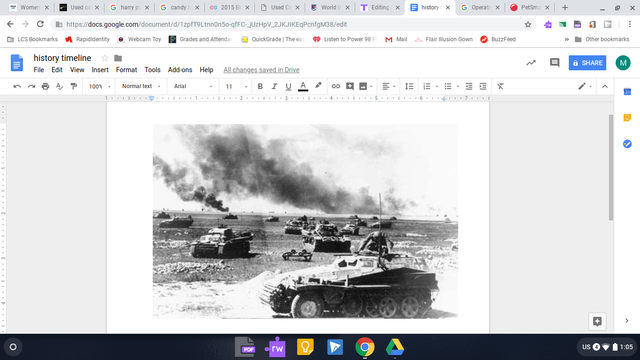
Task: Activate the paint format tool
Action: coord(74,86)
